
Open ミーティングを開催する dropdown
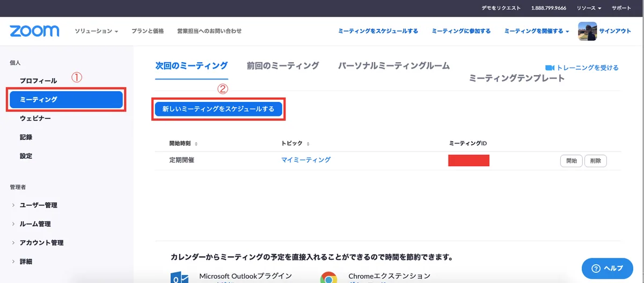click(537, 31)
